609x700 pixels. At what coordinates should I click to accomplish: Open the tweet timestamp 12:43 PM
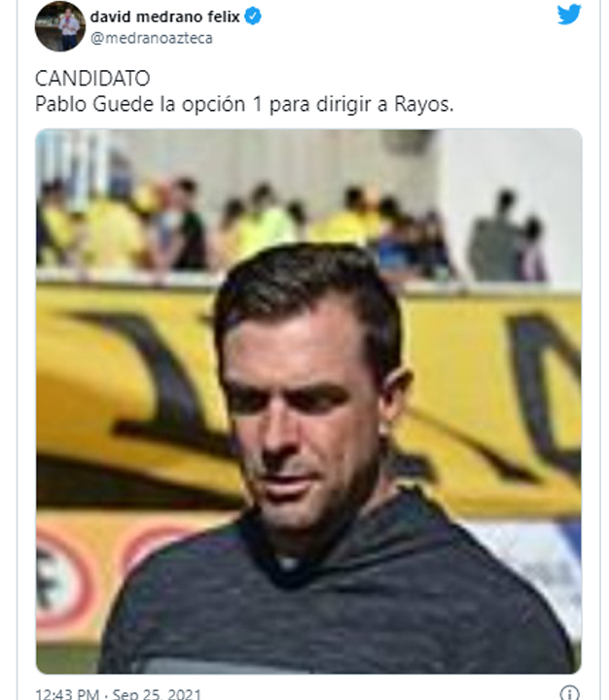click(x=67, y=694)
